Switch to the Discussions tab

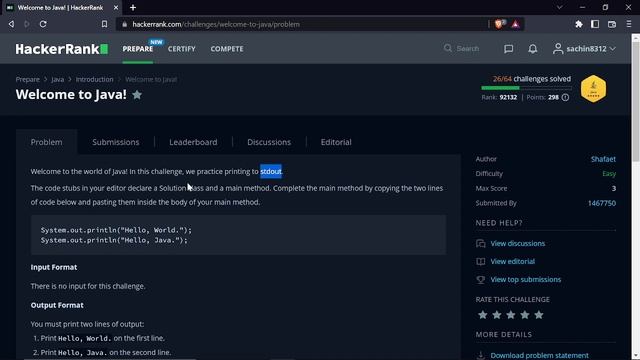(x=269, y=142)
